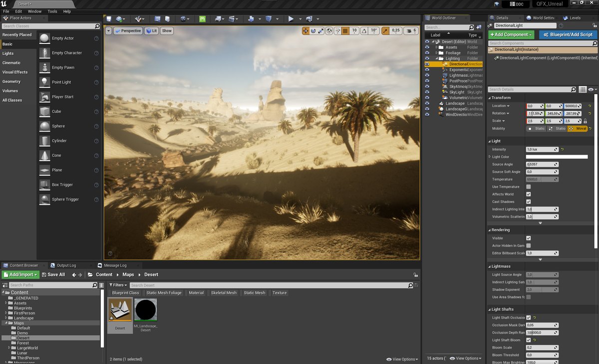Screen dimensions: 599x364
Task: Click the scale lock icon in Transform
Action: coord(585,121)
